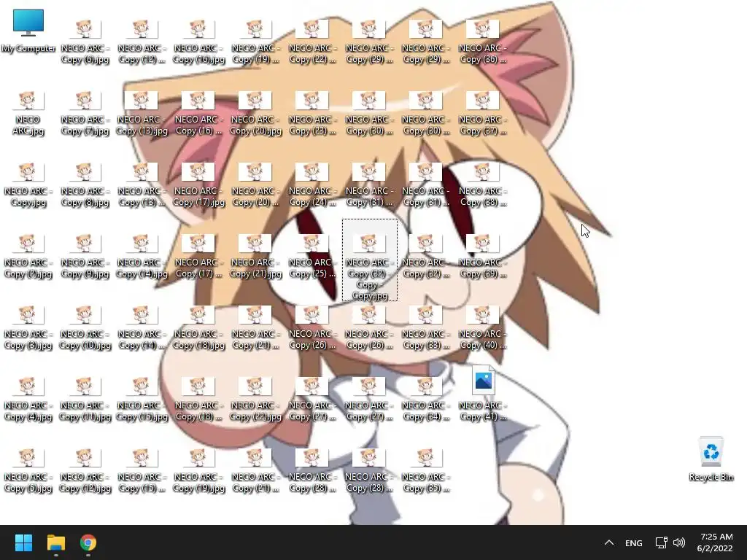Select NECO ARC - Copy (33) file

(x=425, y=327)
